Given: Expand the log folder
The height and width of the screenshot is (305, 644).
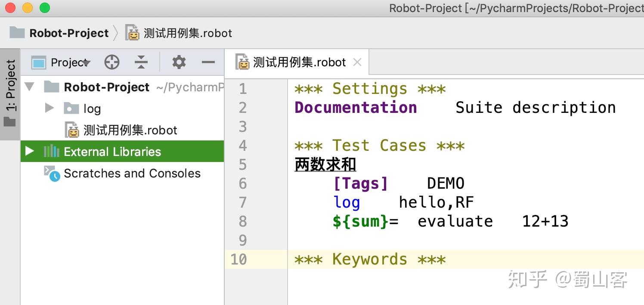Looking at the screenshot, I should tap(49, 109).
